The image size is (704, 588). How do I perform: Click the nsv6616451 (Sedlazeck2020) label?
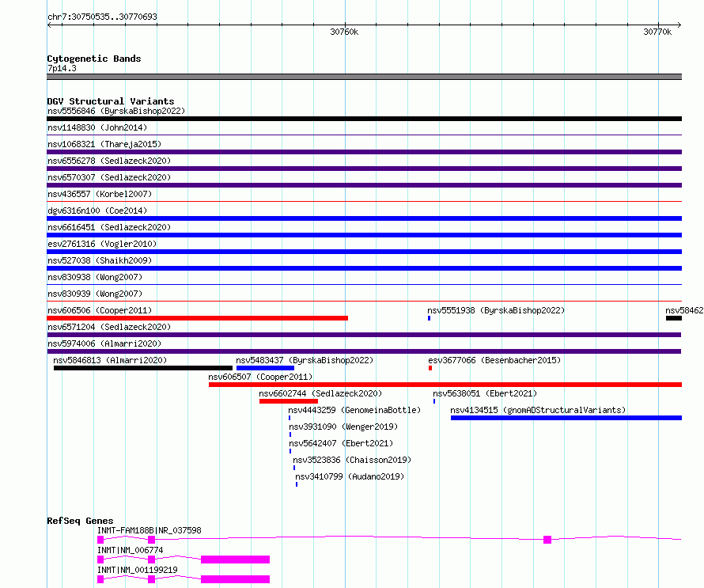(109, 227)
